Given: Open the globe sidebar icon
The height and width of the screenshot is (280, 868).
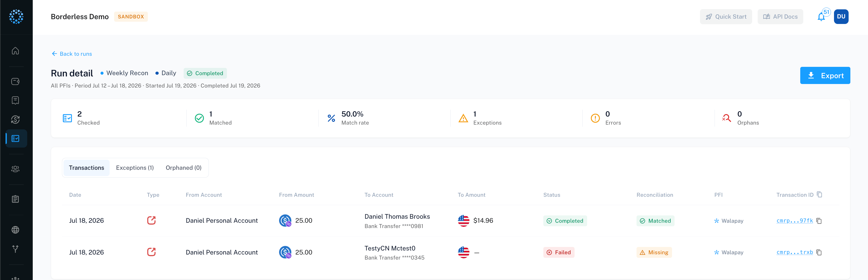Looking at the screenshot, I should coord(16,230).
